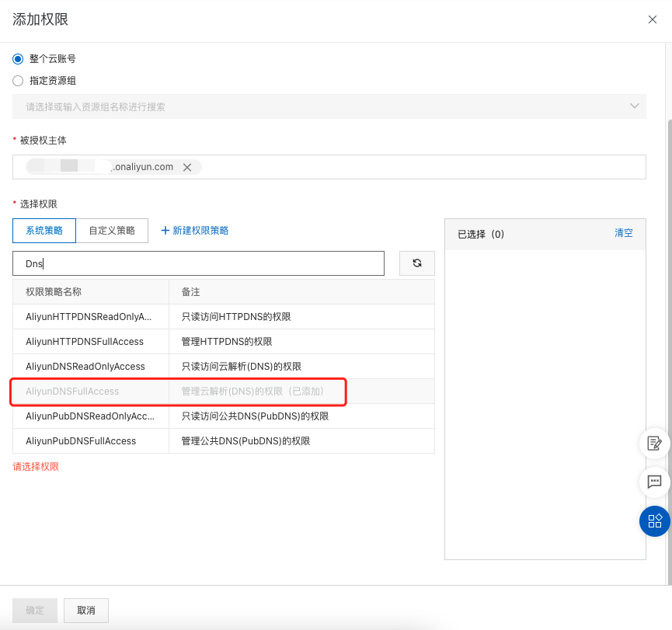672x630 pixels.
Task: Refresh the policy list with refresh icon
Action: pyautogui.click(x=417, y=263)
